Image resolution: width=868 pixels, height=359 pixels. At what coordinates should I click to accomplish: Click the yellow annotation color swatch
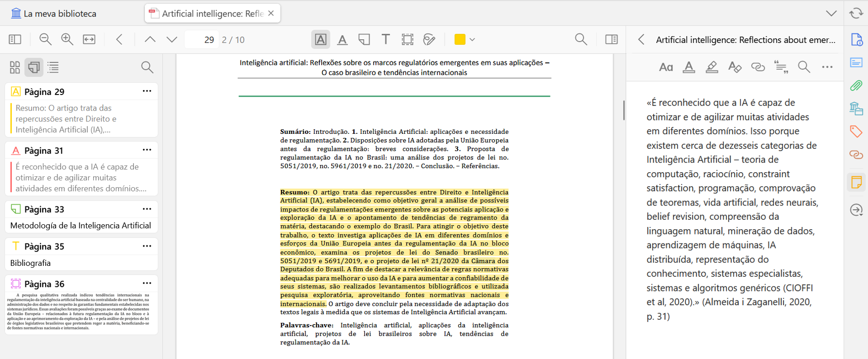(460, 39)
